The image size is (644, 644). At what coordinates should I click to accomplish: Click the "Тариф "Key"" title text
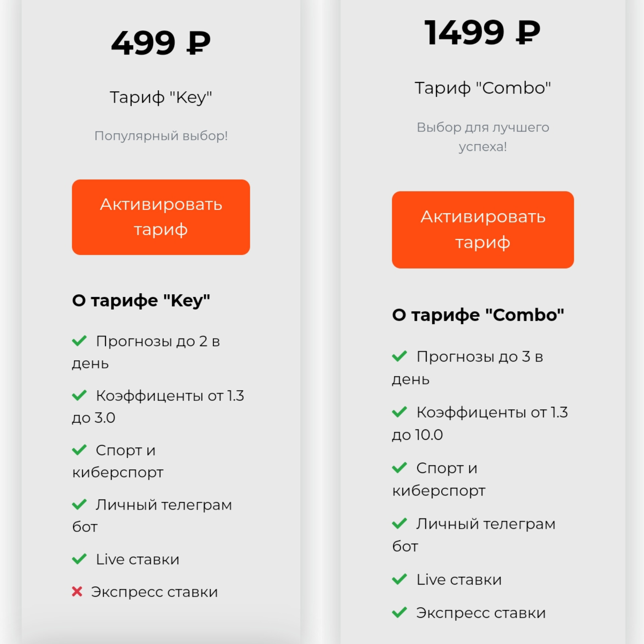pyautogui.click(x=161, y=98)
